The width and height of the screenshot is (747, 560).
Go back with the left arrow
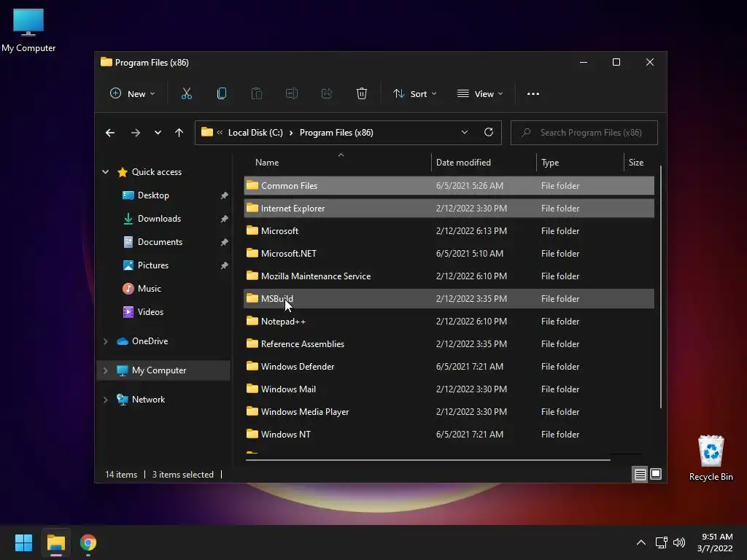click(110, 133)
